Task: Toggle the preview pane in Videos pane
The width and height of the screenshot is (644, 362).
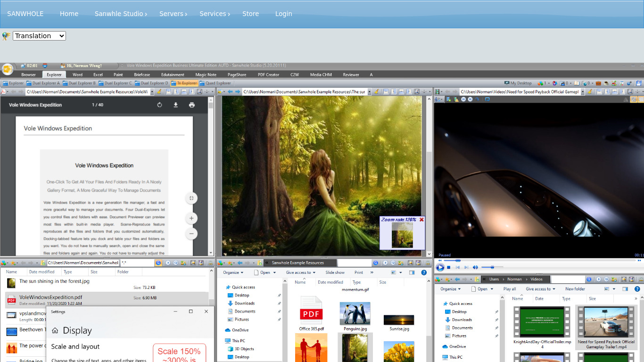Action: 625,289
